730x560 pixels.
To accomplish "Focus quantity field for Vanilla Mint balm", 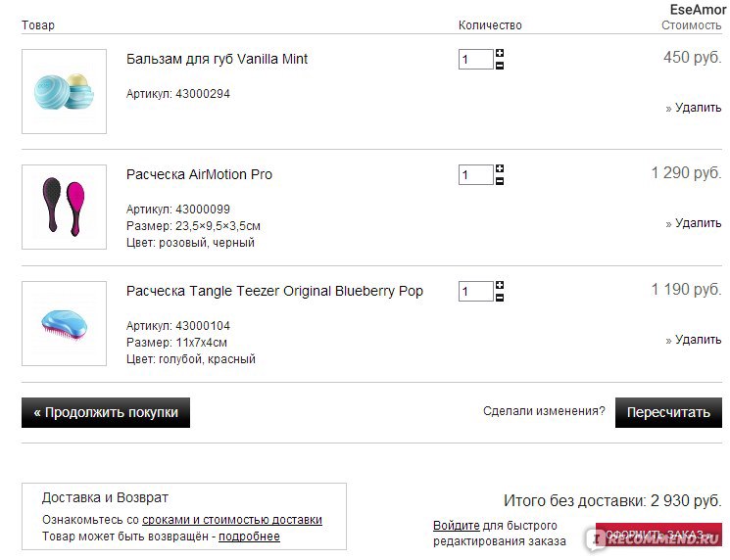I will coord(476,59).
